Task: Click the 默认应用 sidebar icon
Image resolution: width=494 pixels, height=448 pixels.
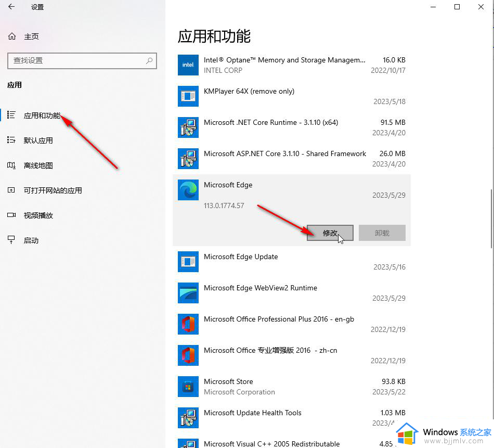Action: point(11,140)
